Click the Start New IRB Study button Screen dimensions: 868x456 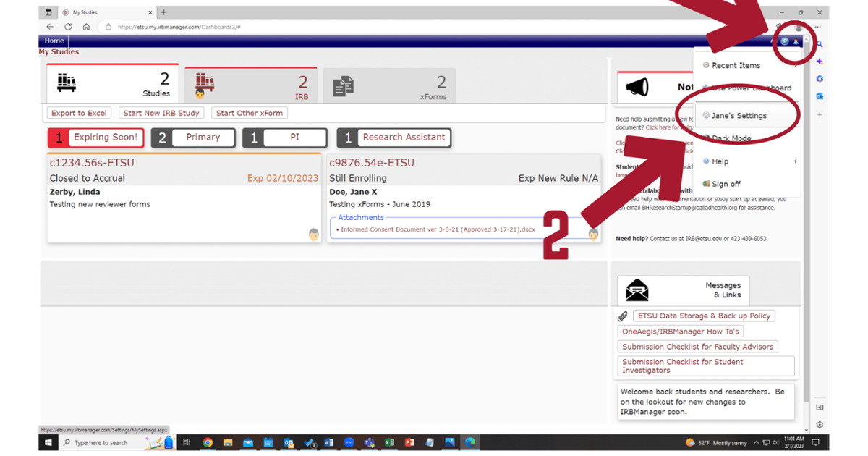coord(161,113)
